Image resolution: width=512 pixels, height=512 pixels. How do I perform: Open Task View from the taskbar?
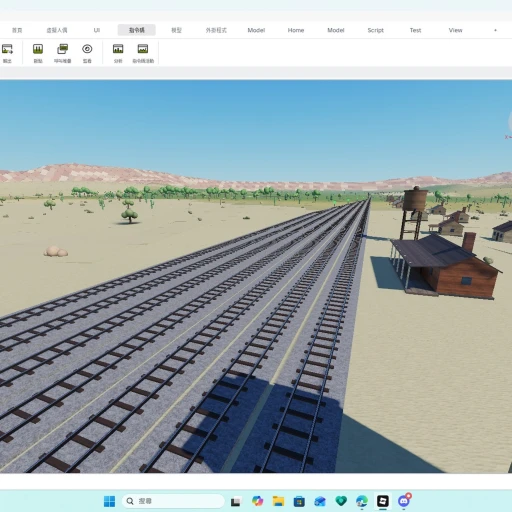[236, 501]
